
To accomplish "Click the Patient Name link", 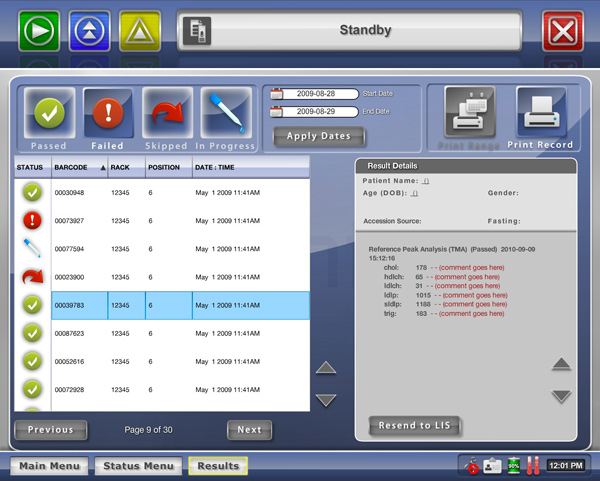I will click(426, 181).
